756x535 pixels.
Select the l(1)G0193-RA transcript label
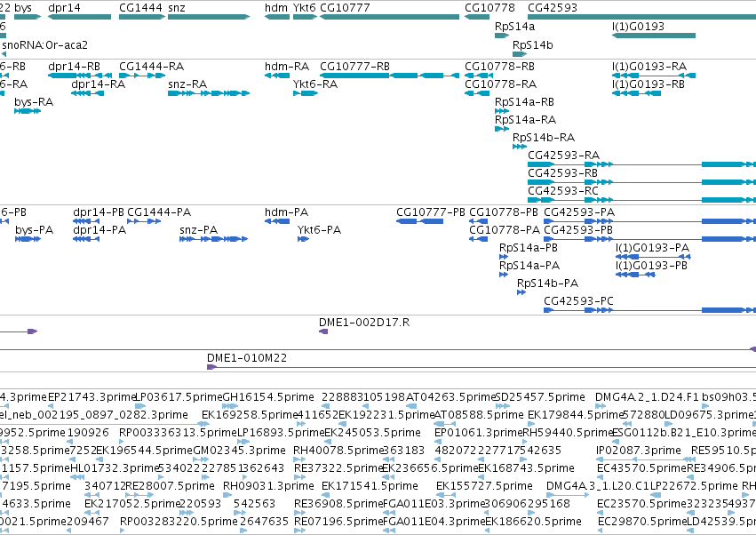pyautogui.click(x=649, y=66)
